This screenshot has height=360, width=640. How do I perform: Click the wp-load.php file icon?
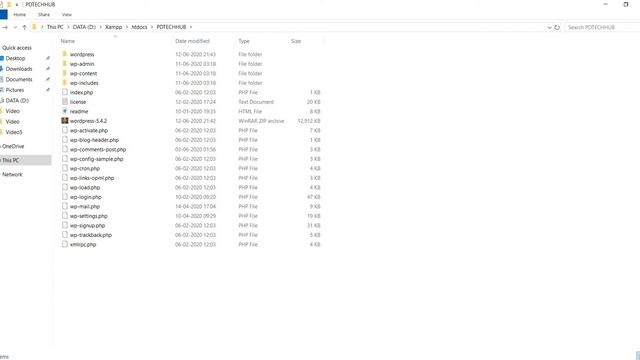64,187
